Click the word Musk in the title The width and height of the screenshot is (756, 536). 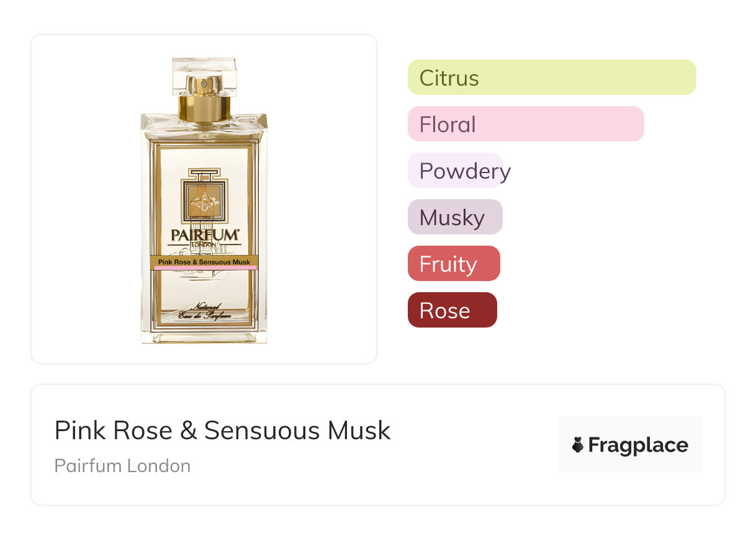pos(360,431)
